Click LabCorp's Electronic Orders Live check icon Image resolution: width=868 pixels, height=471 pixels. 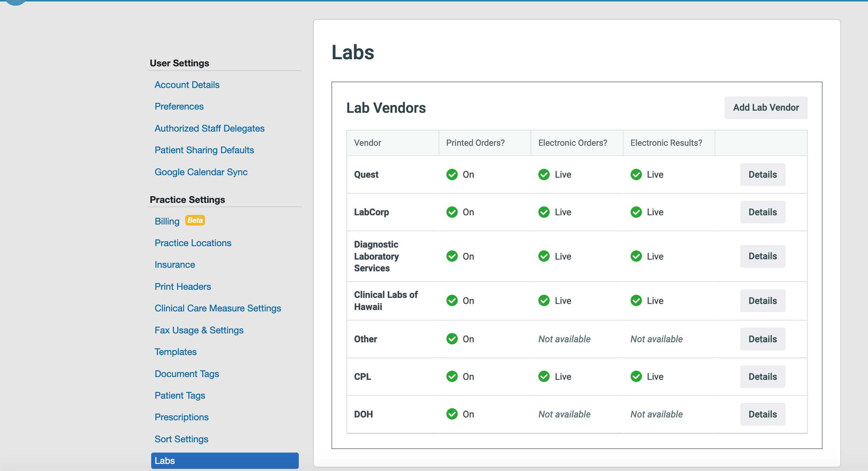coord(544,212)
